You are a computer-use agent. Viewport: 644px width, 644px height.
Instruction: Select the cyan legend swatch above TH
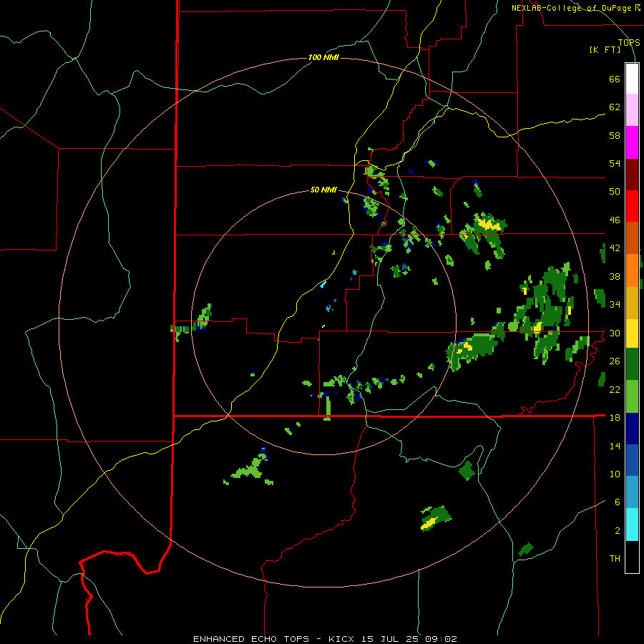[632, 525]
